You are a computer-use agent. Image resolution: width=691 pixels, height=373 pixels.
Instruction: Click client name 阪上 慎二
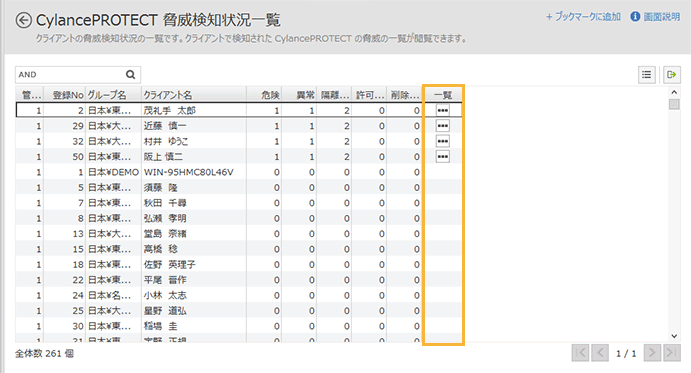point(163,157)
